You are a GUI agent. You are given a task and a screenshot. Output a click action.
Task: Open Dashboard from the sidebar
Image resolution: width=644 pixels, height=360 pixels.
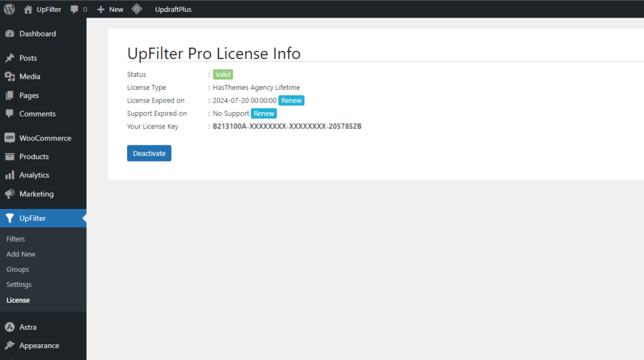37,34
